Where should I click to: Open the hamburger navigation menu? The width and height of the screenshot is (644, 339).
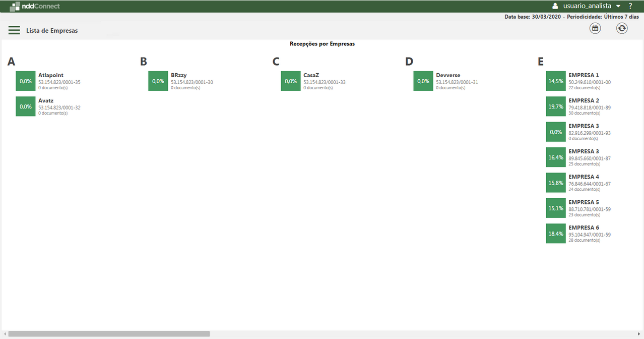tap(14, 30)
